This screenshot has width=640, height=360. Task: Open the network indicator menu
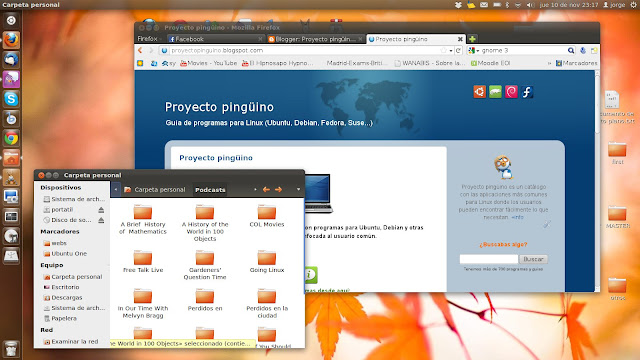click(518, 5)
